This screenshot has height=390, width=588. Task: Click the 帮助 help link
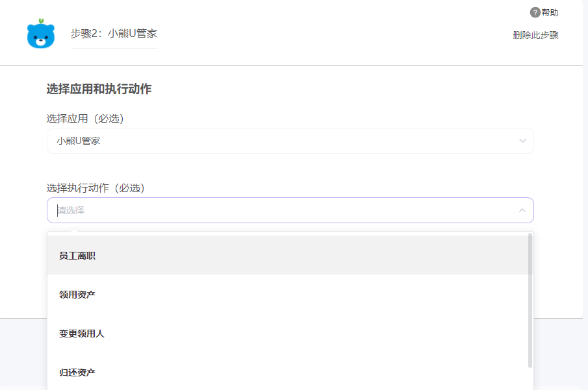point(550,12)
